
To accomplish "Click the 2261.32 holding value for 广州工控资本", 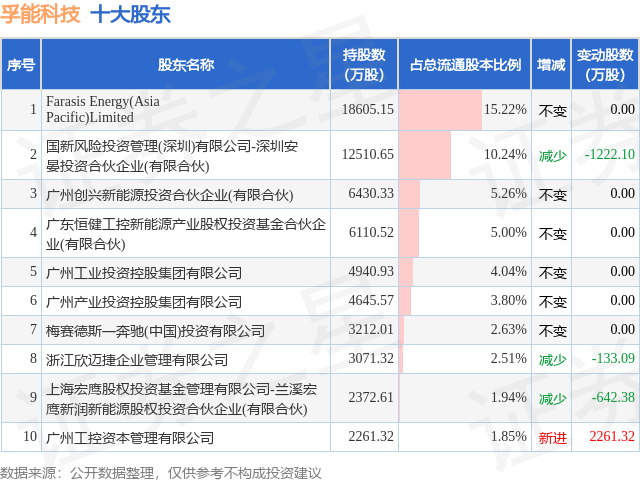I will [368, 437].
